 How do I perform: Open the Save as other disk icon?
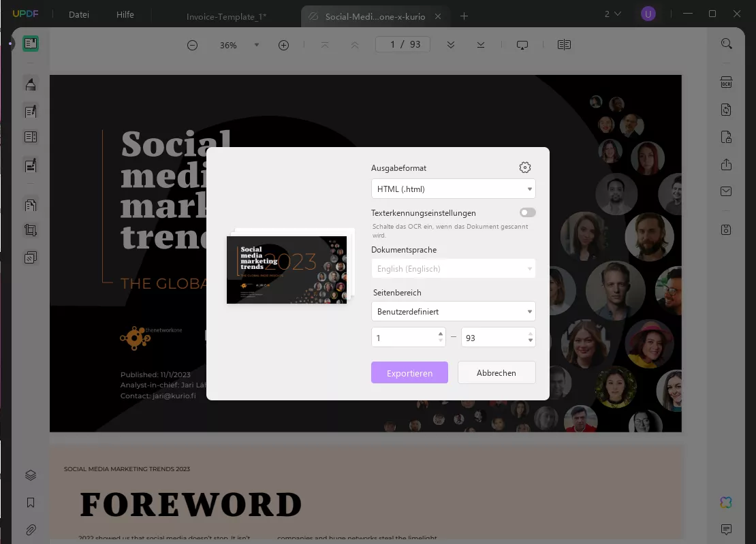click(x=726, y=230)
